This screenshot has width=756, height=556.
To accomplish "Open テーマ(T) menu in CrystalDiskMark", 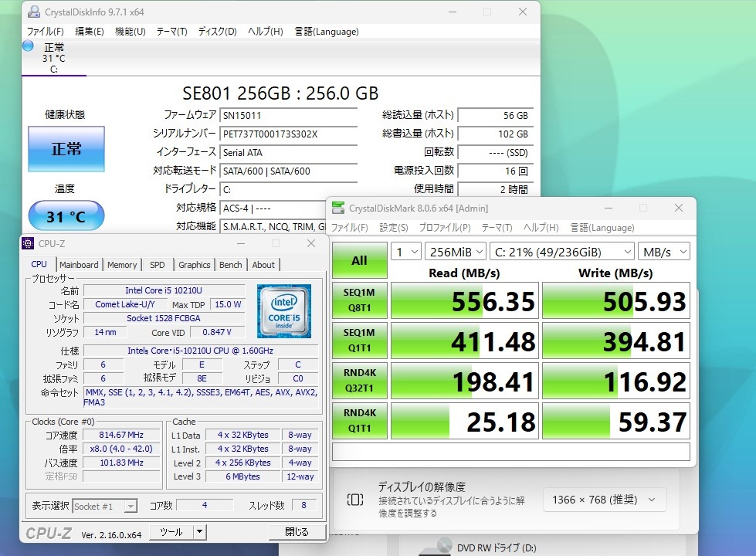I will click(x=497, y=228).
